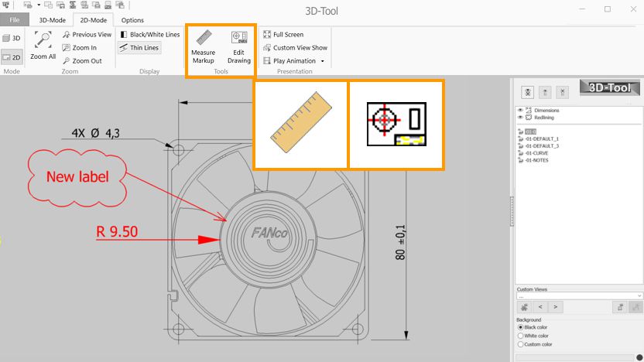Open the Options tab
The height and width of the screenshot is (362, 644).
point(132,20)
